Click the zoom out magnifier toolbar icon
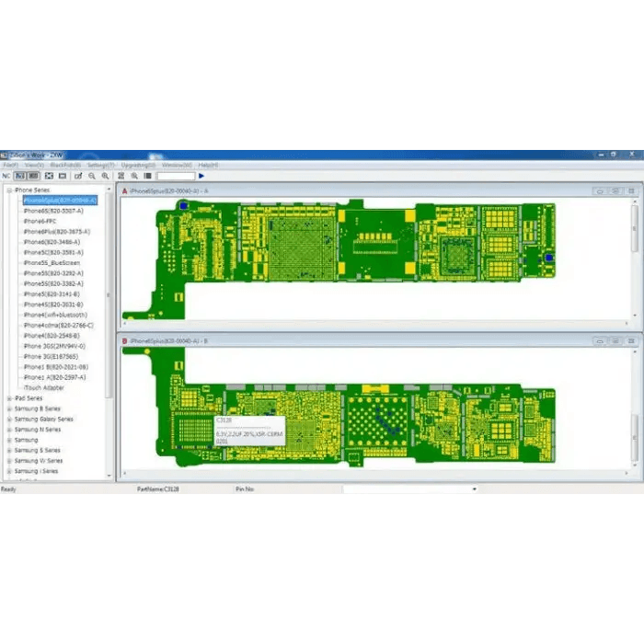Viewport: 644px width, 644px height. point(92,176)
